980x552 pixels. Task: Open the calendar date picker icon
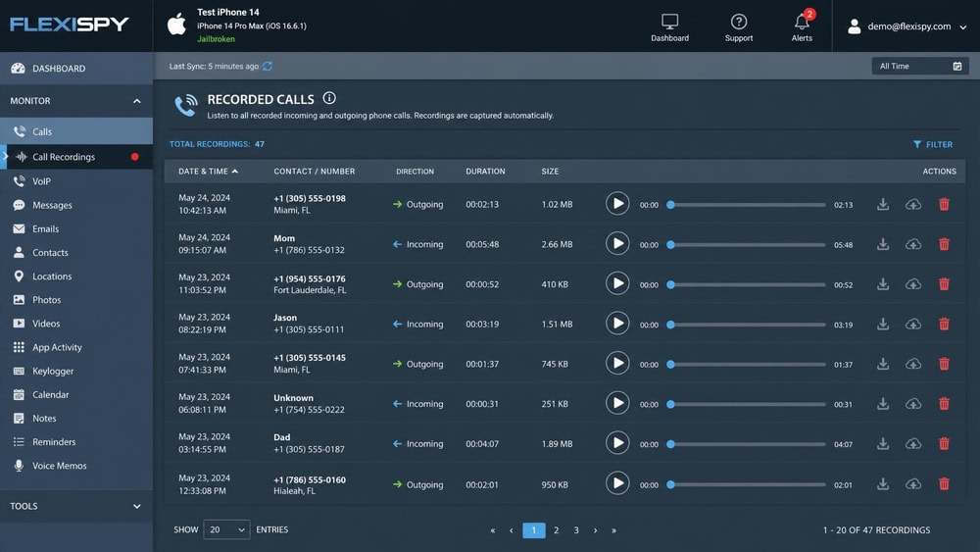click(956, 67)
